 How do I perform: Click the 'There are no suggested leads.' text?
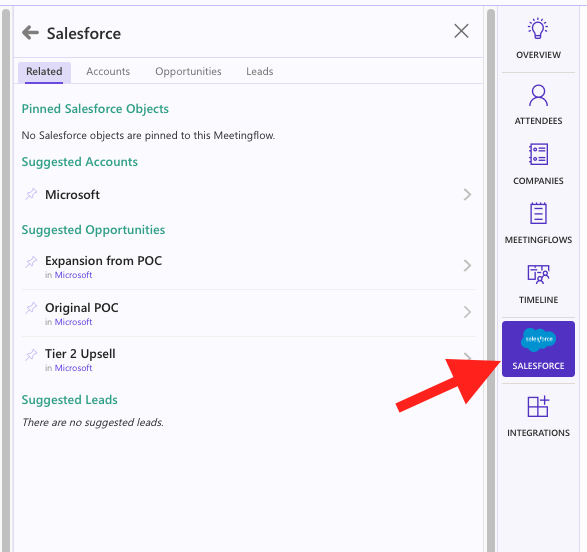tap(92, 423)
